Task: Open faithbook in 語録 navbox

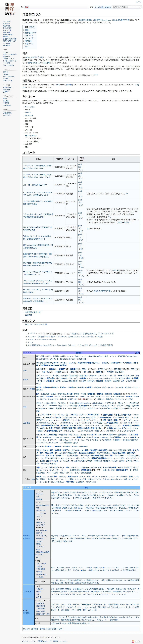Action: click(x=40, y=494)
